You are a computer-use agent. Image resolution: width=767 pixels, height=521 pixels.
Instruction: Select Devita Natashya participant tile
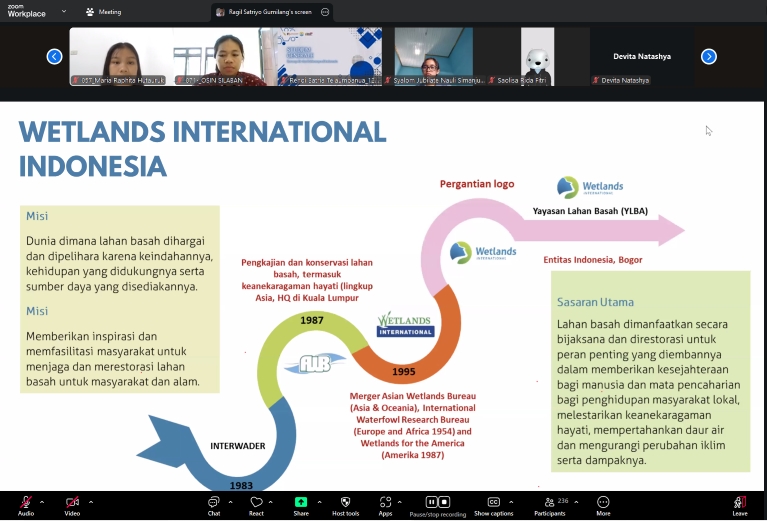click(642, 57)
